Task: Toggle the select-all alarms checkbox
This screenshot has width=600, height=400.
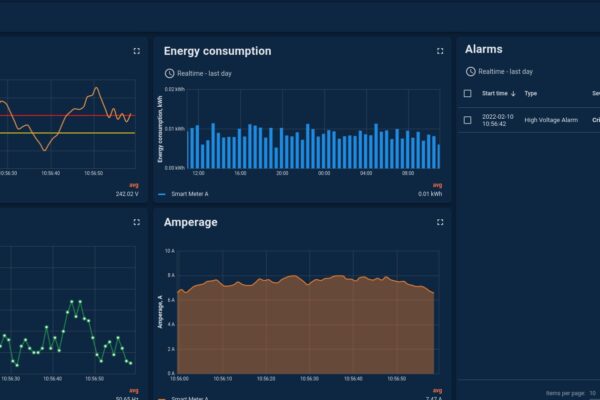Action: [467, 93]
